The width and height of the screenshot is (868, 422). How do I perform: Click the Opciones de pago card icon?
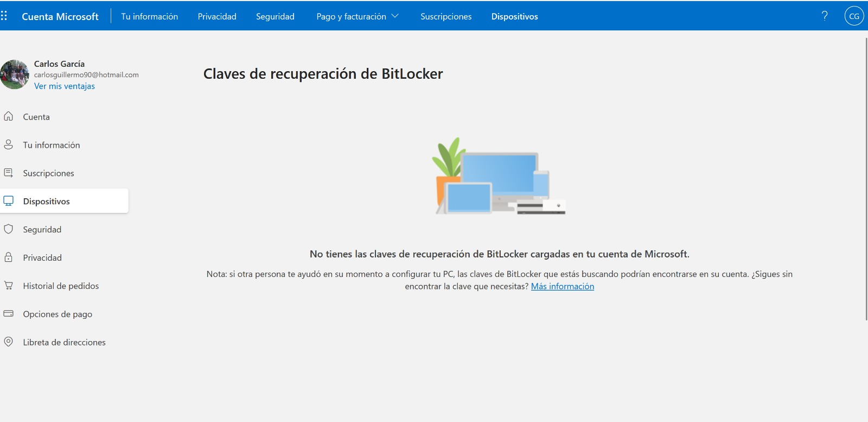pyautogui.click(x=8, y=313)
